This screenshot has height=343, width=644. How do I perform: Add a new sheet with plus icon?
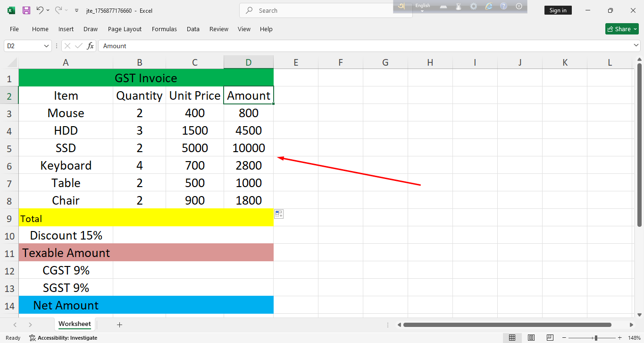coord(119,325)
